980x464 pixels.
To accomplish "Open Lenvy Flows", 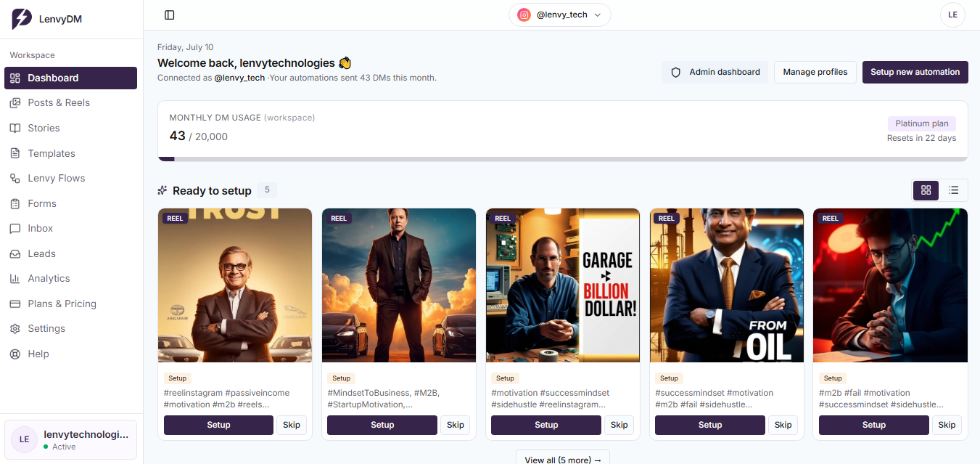I will tap(70, 178).
